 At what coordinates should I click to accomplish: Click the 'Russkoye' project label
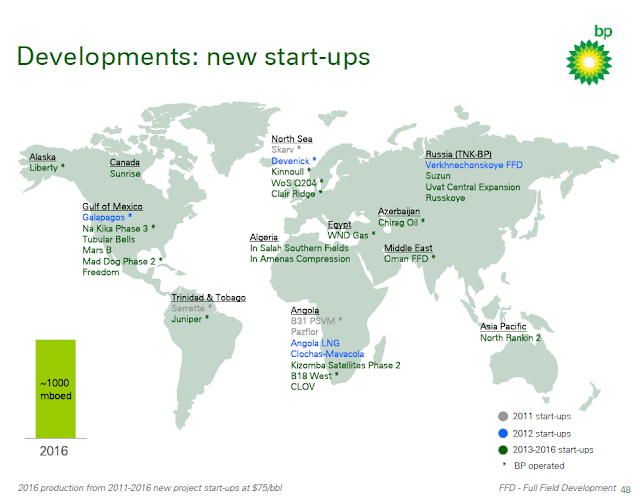pyautogui.click(x=445, y=198)
